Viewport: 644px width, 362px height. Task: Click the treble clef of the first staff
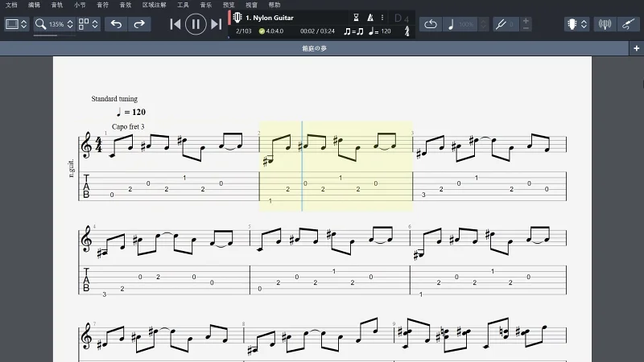point(87,145)
